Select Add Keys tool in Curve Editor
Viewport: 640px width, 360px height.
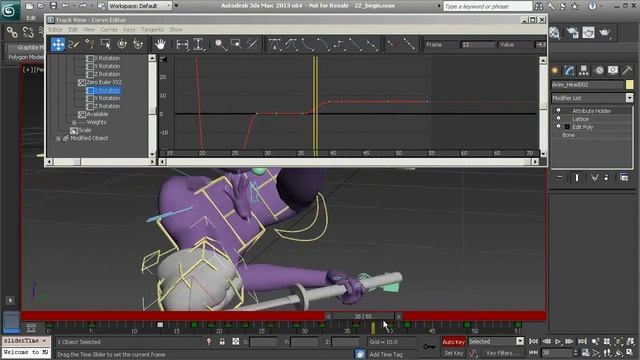[90, 44]
